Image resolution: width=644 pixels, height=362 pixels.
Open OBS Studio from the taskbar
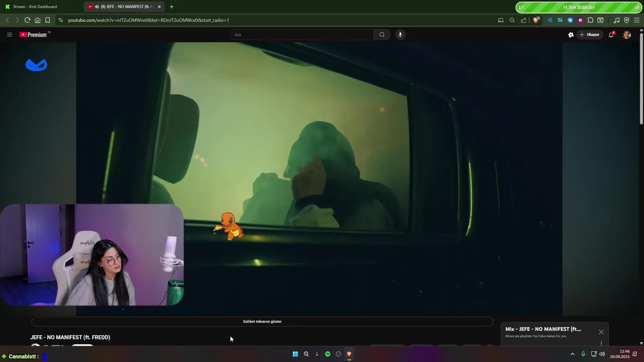[338, 354]
